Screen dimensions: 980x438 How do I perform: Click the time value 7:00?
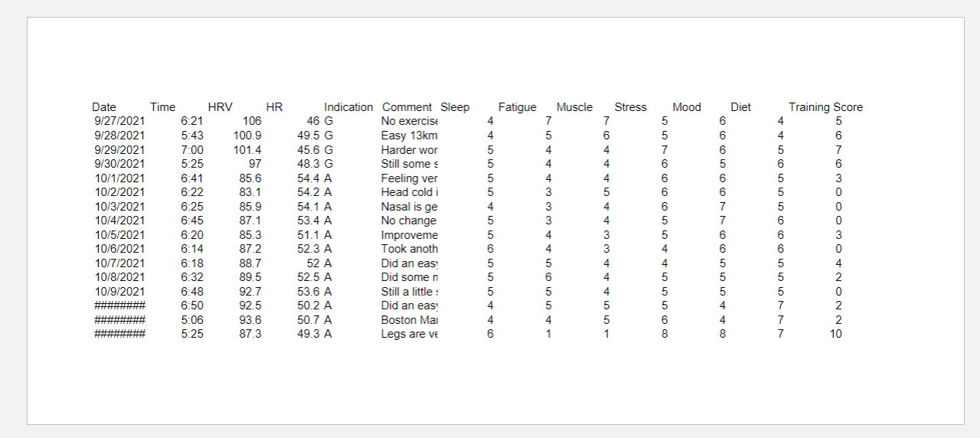click(x=192, y=150)
